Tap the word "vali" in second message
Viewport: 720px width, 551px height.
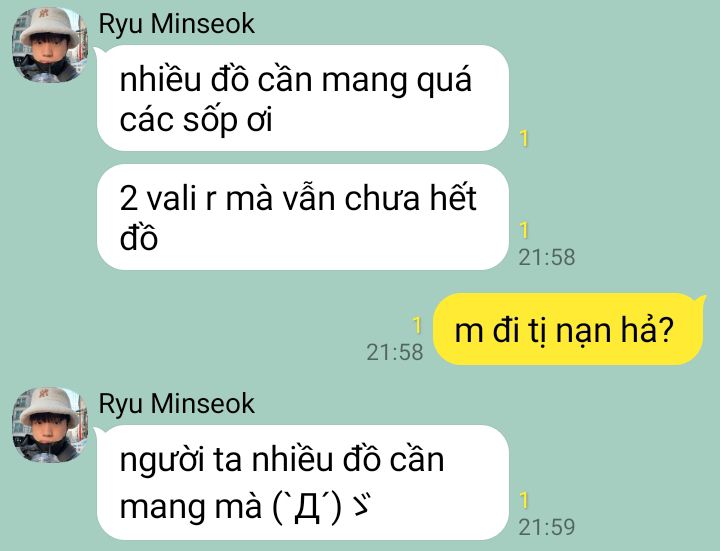pyautogui.click(x=171, y=198)
